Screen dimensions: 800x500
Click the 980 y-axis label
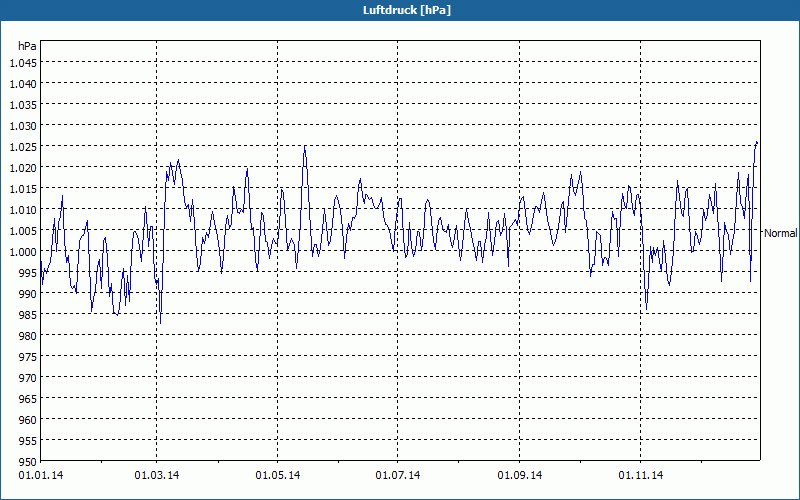(28, 336)
